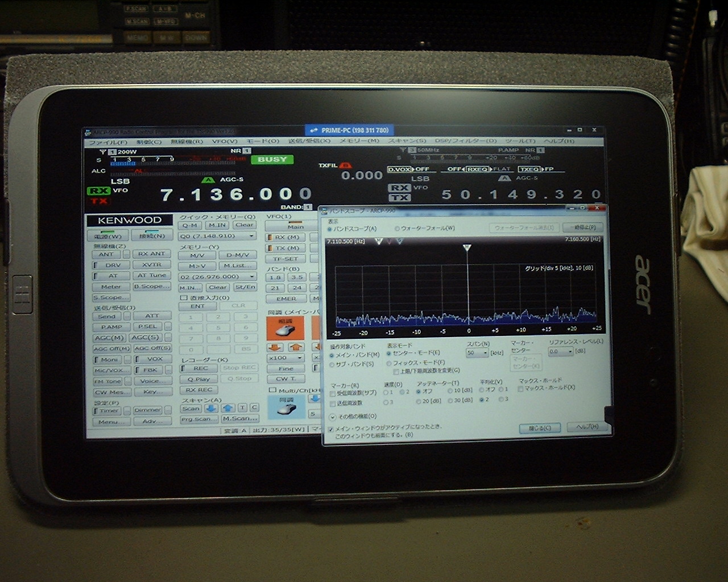Click the B.Scope... button
728x582 pixels.
[x=151, y=286]
